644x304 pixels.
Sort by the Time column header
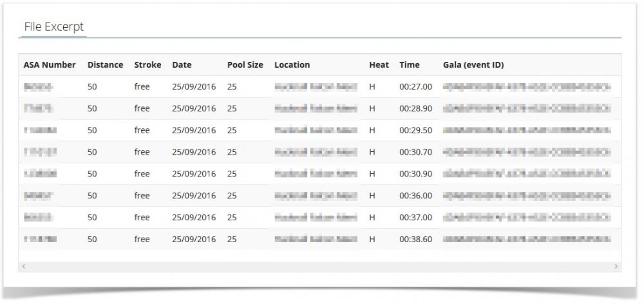click(x=409, y=65)
